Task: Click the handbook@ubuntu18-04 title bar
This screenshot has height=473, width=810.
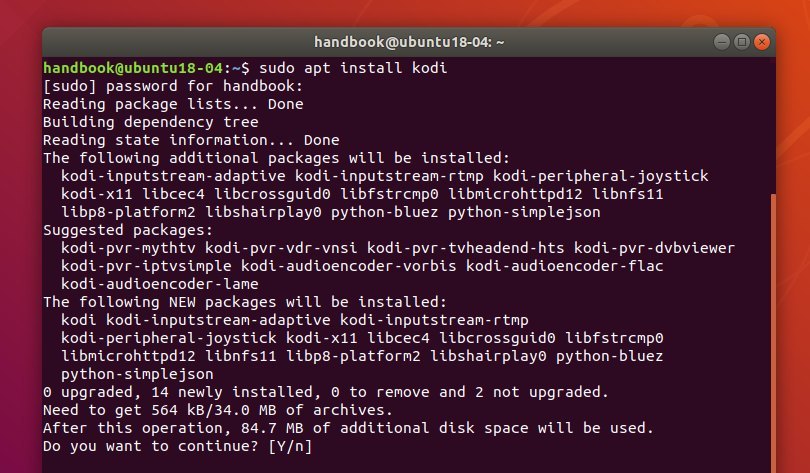Action: 409,42
